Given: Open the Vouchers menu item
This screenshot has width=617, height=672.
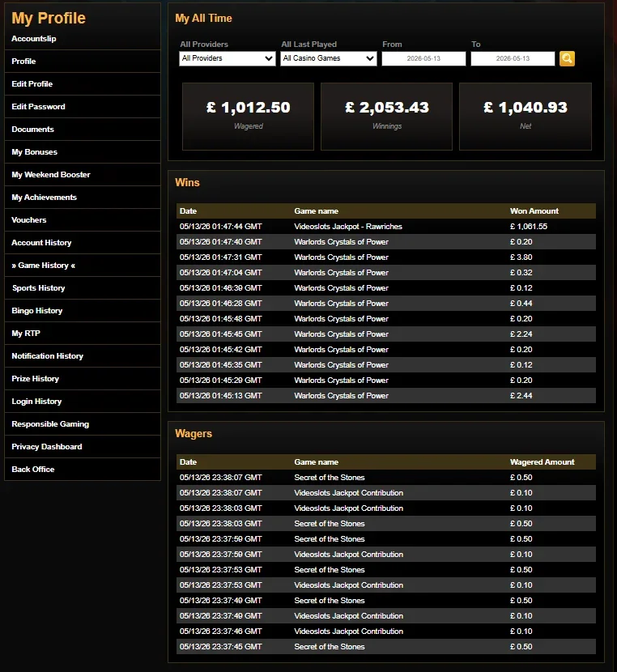Looking at the screenshot, I should (x=83, y=220).
